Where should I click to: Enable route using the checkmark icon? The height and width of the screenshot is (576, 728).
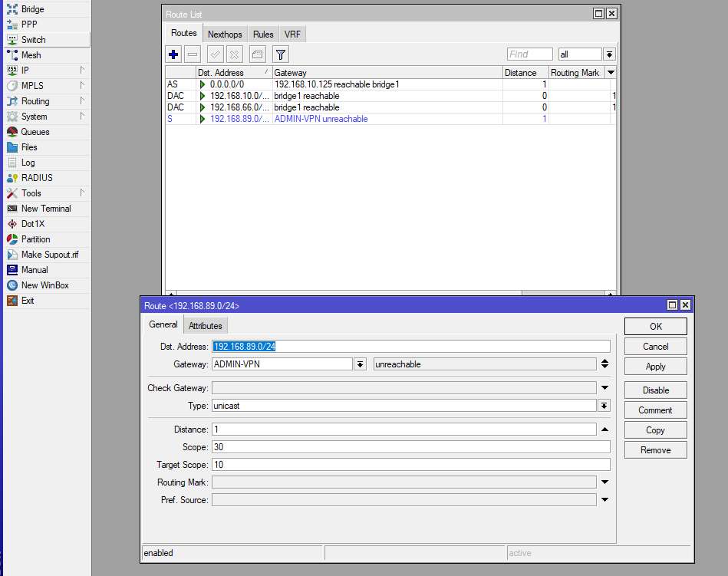tap(216, 54)
